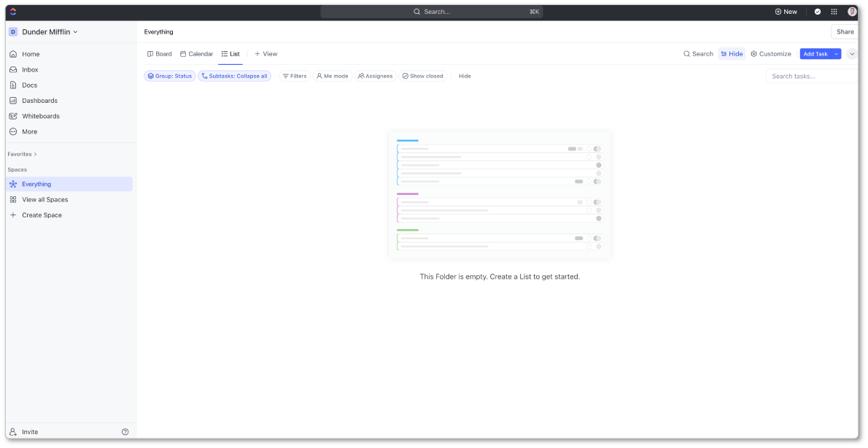Open the Group: Status pill control
The height and width of the screenshot is (448, 868).
coord(169,76)
